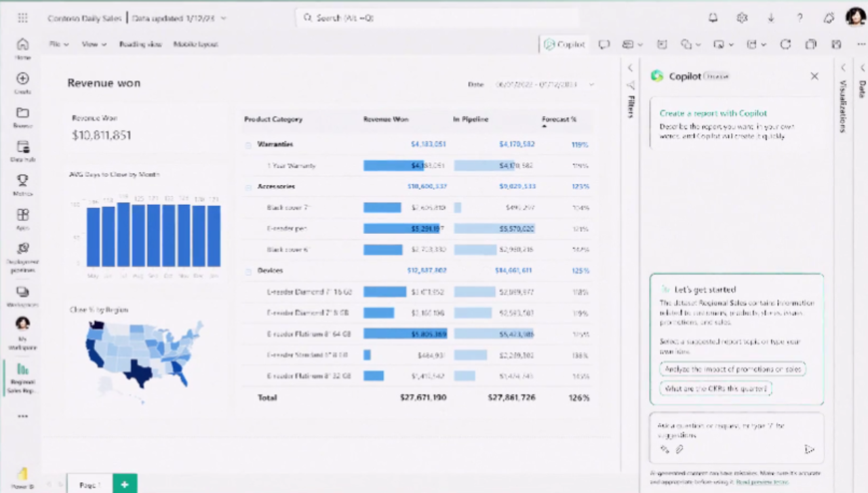Open Deployment pipelines in the sidebar

[22, 257]
